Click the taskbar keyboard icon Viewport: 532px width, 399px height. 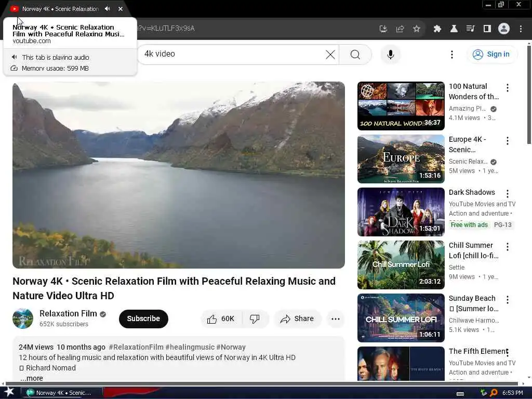(460, 393)
